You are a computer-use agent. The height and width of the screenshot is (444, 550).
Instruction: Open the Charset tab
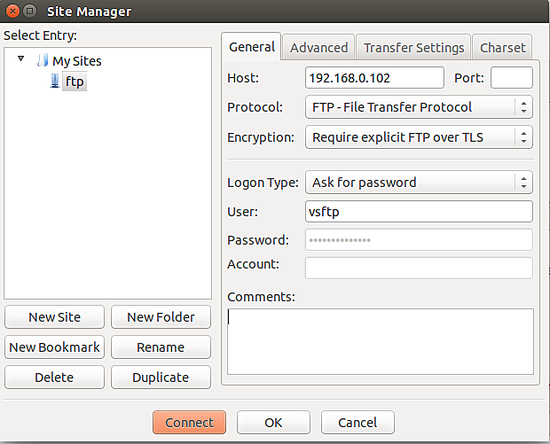pyautogui.click(x=502, y=47)
